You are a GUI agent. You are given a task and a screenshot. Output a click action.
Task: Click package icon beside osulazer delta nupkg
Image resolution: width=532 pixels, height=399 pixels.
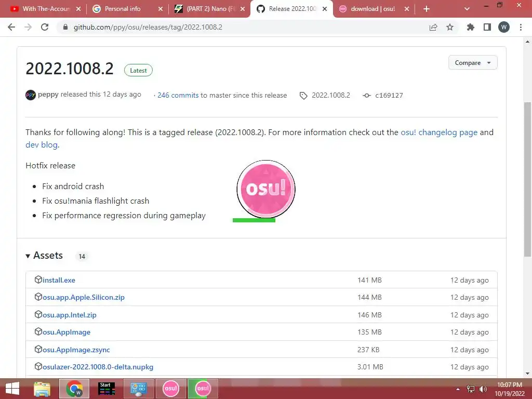38,366
